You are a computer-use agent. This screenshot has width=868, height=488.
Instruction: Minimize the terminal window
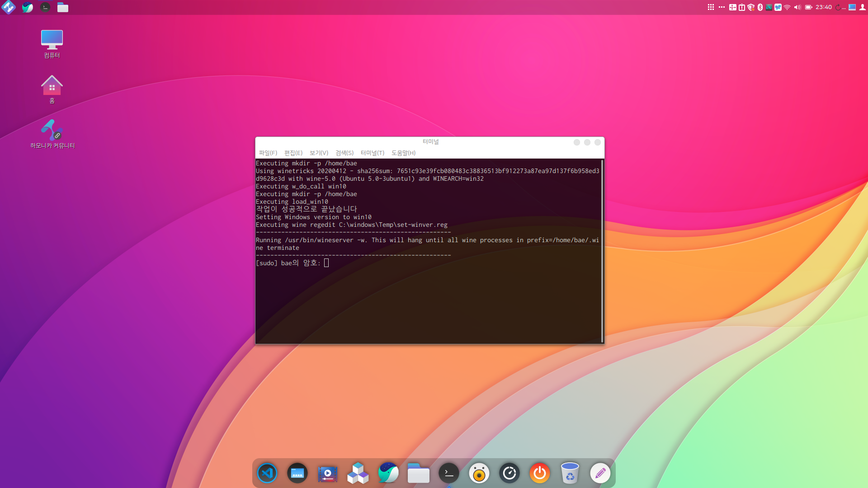click(x=577, y=142)
